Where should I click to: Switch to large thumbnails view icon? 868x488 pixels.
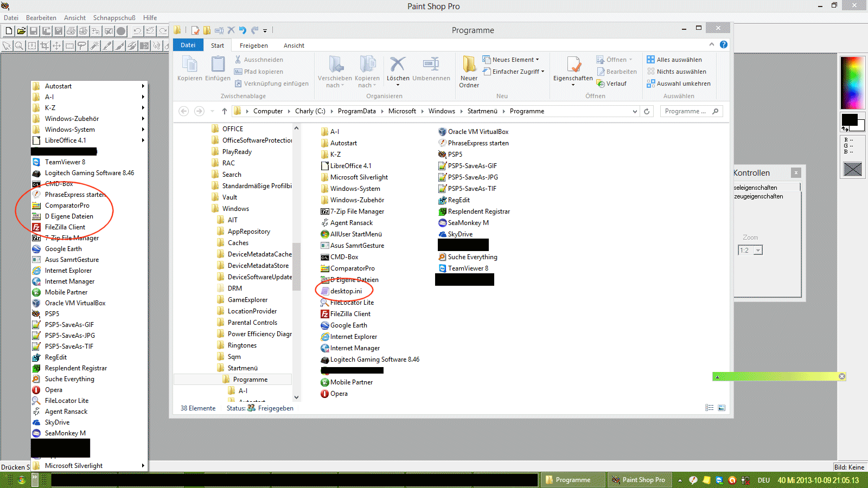(722, 408)
